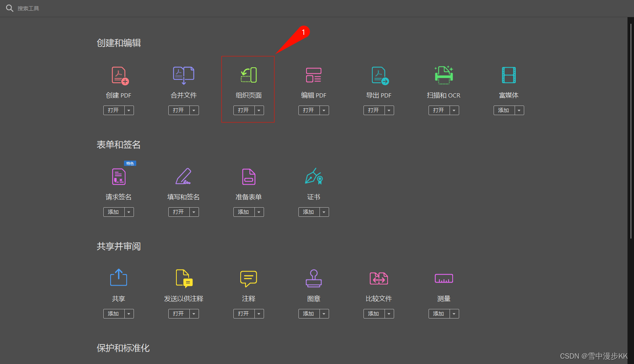Select the 测量 ruler icon
This screenshot has height=364, width=634.
[444, 278]
